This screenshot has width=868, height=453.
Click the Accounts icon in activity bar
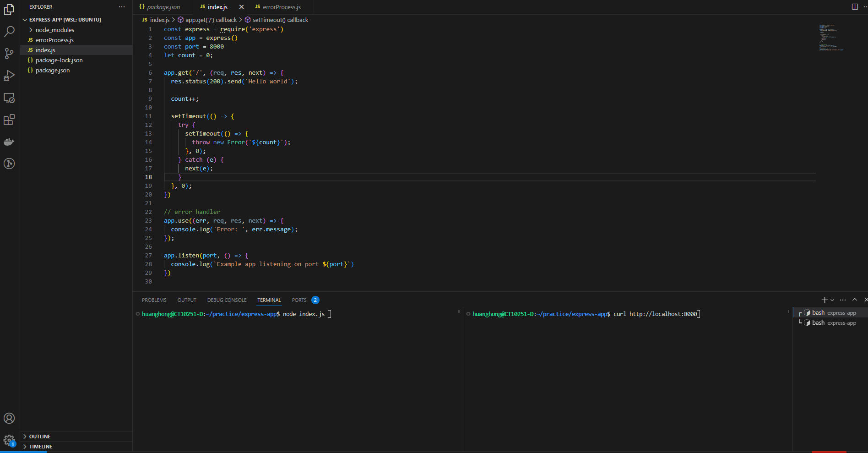(9, 418)
